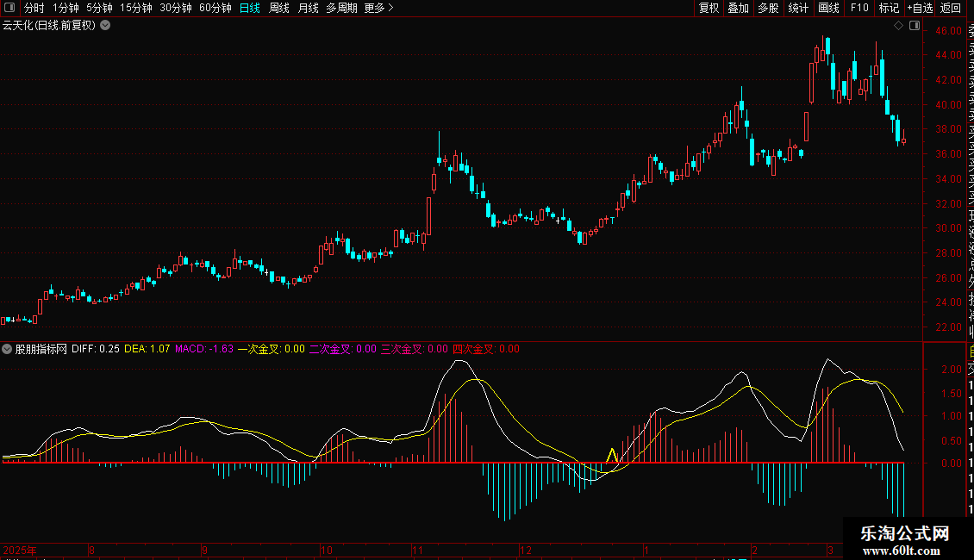The image size is (974, 560).
Task: Open the 云天化 chart title dropdown arrow
Action: tap(105, 25)
